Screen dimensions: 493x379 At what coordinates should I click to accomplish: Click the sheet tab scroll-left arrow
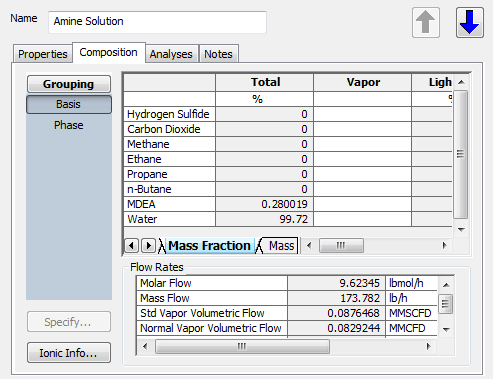(x=131, y=246)
